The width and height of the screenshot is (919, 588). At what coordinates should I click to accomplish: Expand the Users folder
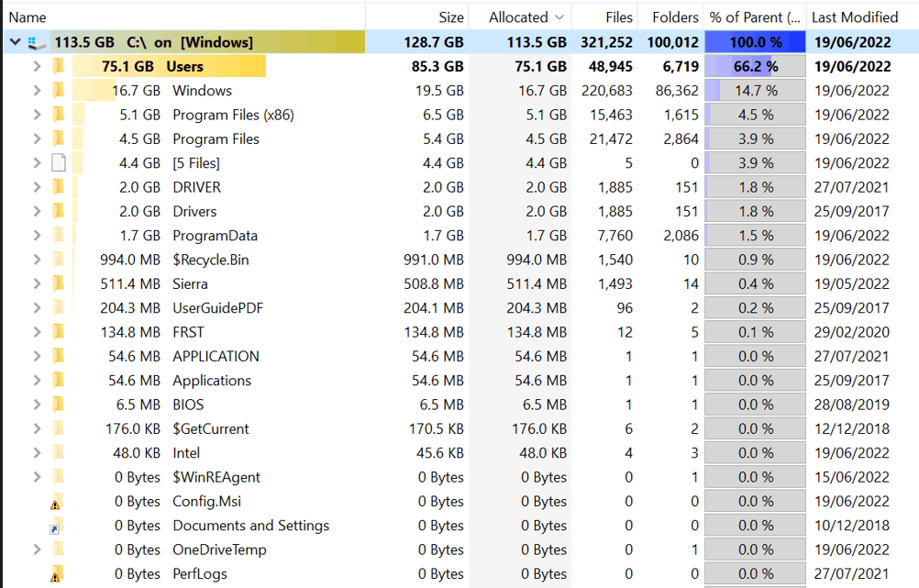point(37,66)
